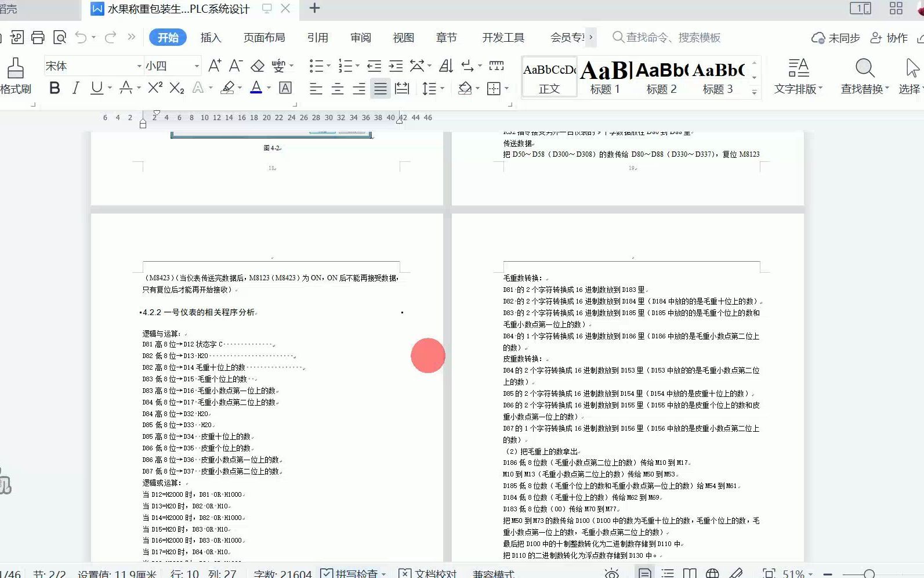This screenshot has height=578, width=924.
Task: Toggle 拼写检查 in the status bar
Action: [x=353, y=573]
